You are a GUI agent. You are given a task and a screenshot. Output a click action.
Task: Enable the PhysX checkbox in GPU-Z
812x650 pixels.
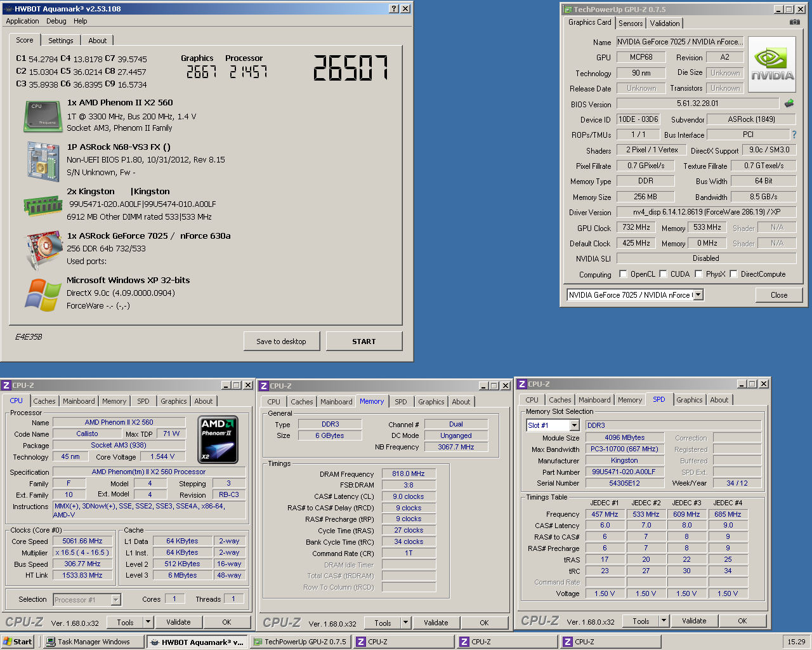[698, 274]
